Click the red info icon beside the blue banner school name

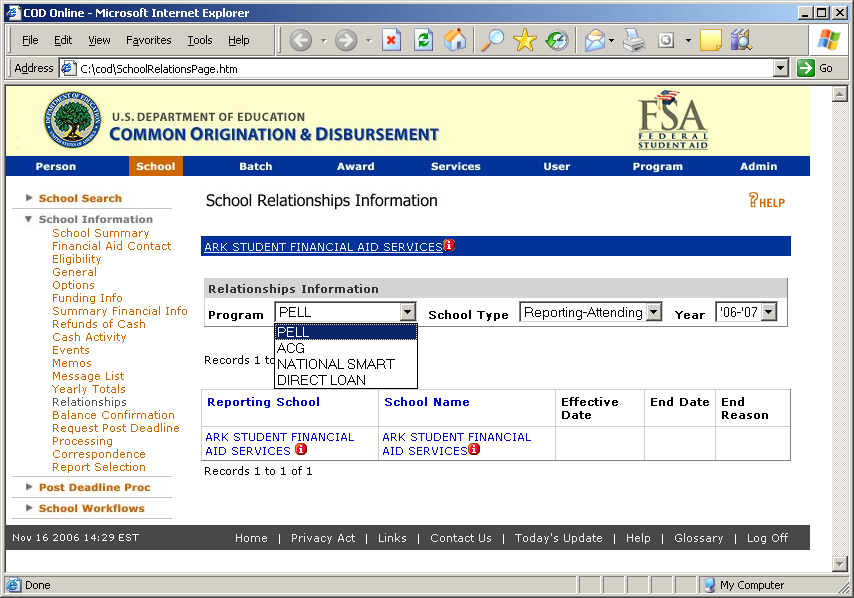449,245
